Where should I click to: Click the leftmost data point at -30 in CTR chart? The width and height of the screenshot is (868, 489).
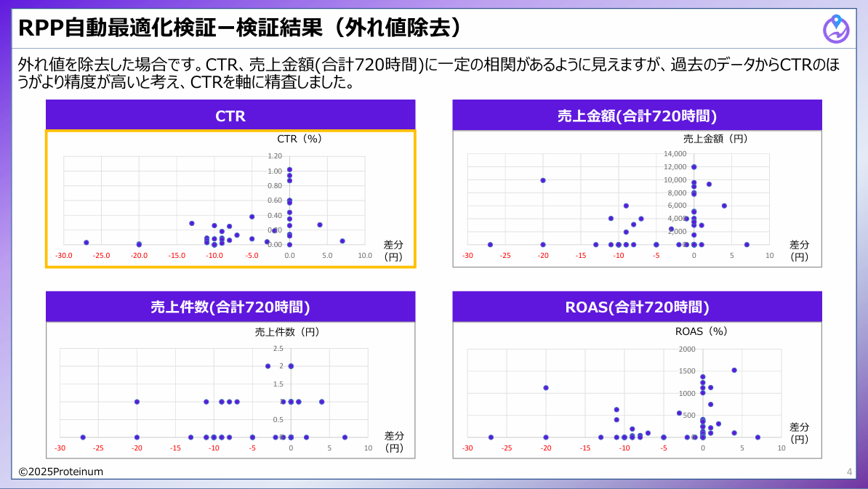(86, 242)
